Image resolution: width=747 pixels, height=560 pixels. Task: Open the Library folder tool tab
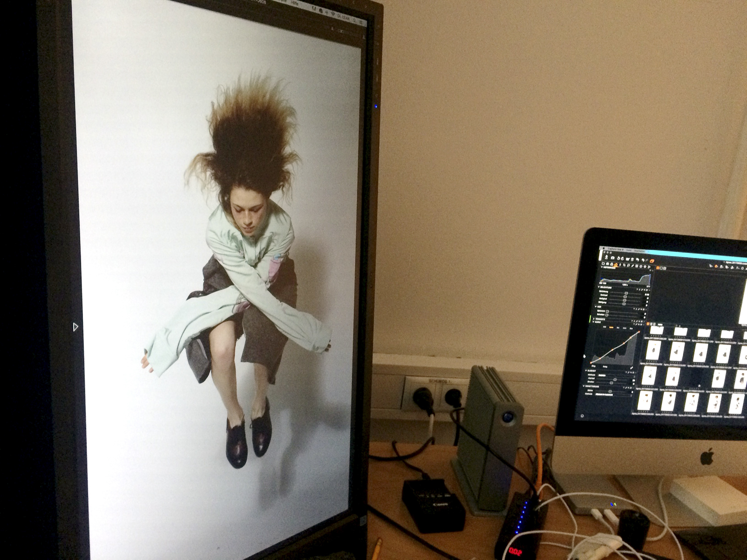[603, 264]
